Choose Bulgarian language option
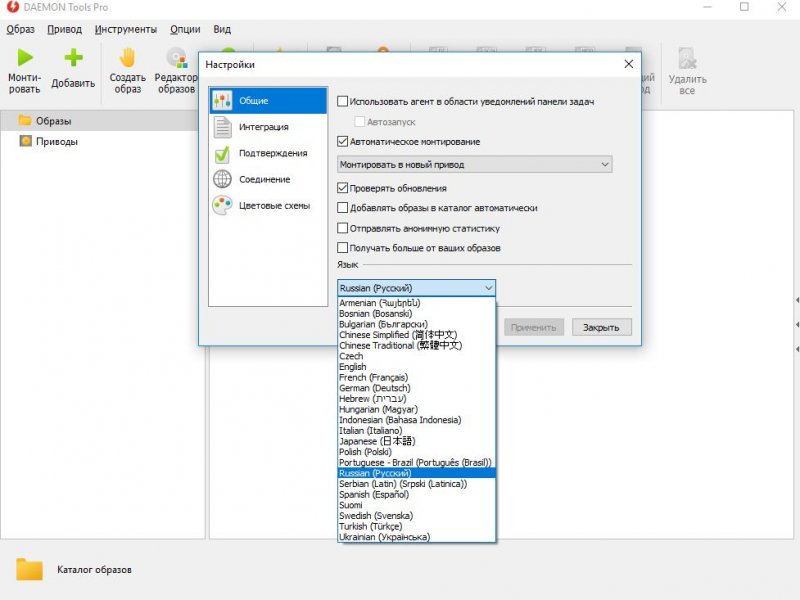Screen dimensions: 800x600 pos(416,324)
